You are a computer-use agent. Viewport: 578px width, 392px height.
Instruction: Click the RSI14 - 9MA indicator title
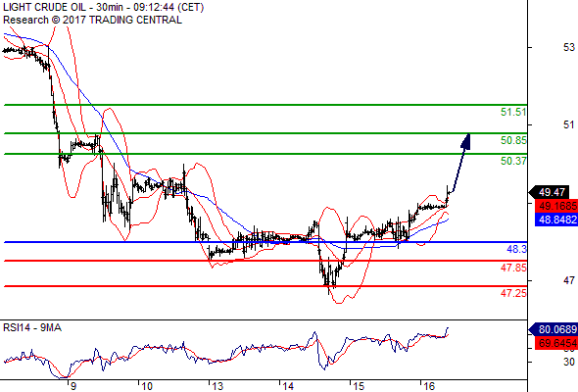pyautogui.click(x=32, y=328)
